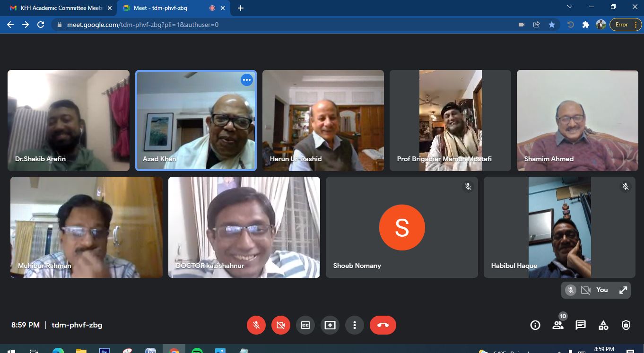644x353 pixels.
Task: Open a new browser tab
Action: click(x=241, y=8)
